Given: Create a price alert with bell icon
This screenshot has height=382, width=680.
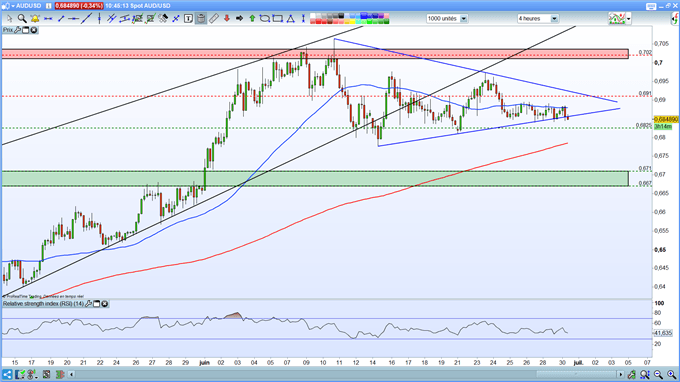Looking at the screenshot, I should [35, 19].
